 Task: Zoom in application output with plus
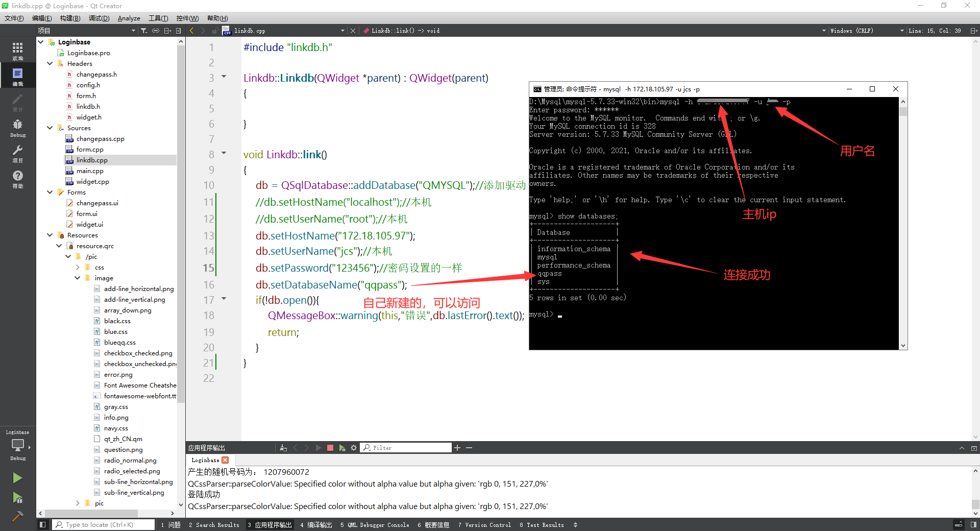tap(457, 448)
